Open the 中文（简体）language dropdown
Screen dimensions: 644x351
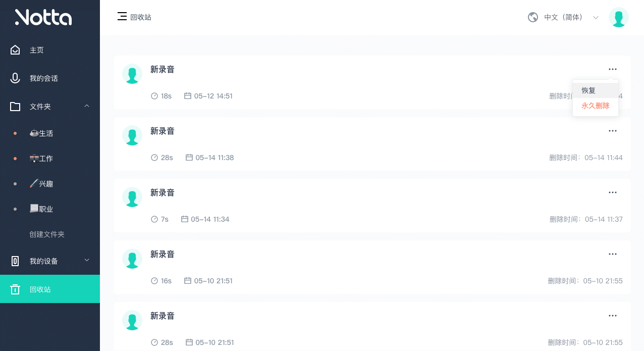pyautogui.click(x=563, y=17)
